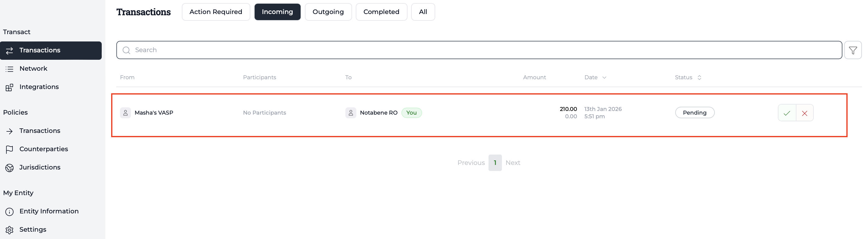Go to Previous page

pyautogui.click(x=471, y=163)
